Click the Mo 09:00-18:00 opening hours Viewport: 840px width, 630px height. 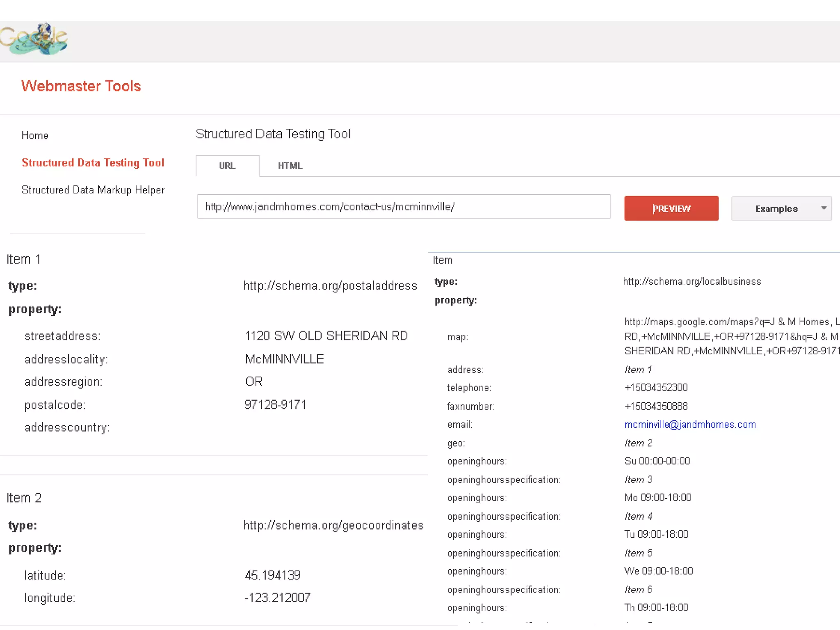click(x=658, y=498)
